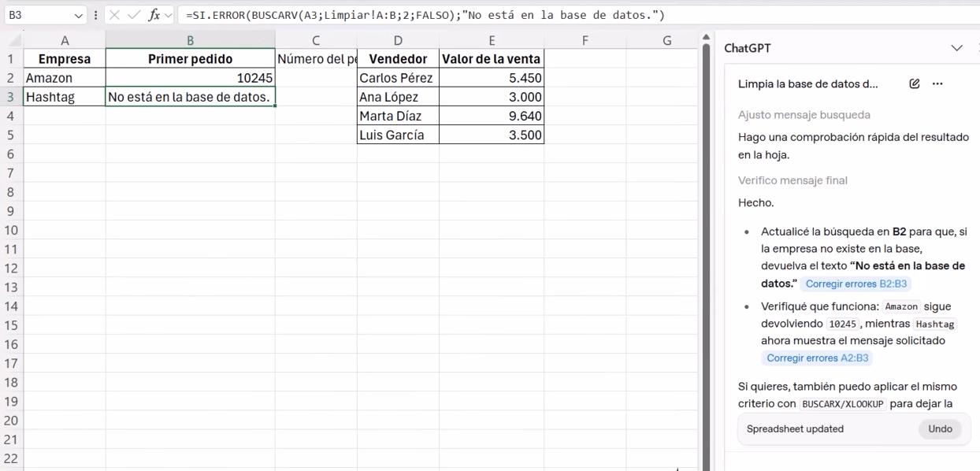Select row 15 header
This screenshot has height=471, width=980.
(11, 325)
